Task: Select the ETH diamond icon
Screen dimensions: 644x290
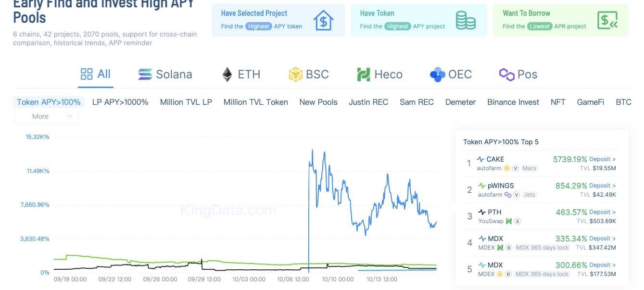Action: coord(227,75)
